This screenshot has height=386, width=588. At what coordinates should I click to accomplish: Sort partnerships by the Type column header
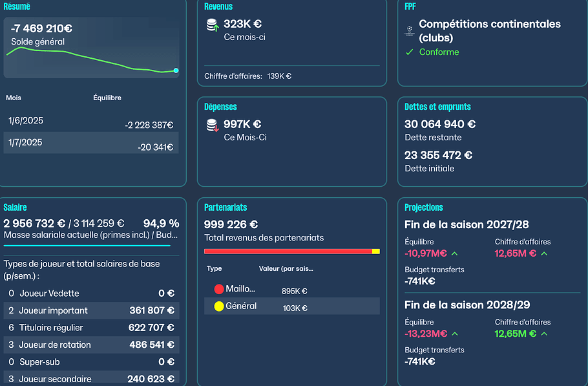tap(214, 268)
